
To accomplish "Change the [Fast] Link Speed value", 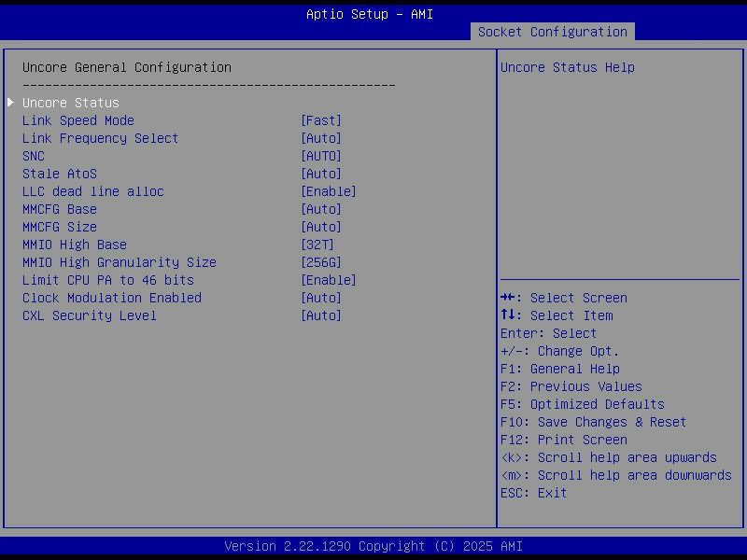I will pos(321,120).
